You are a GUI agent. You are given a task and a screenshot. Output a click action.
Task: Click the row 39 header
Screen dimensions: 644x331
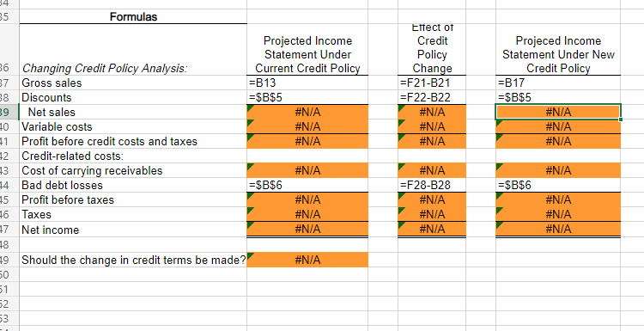coord(9,113)
